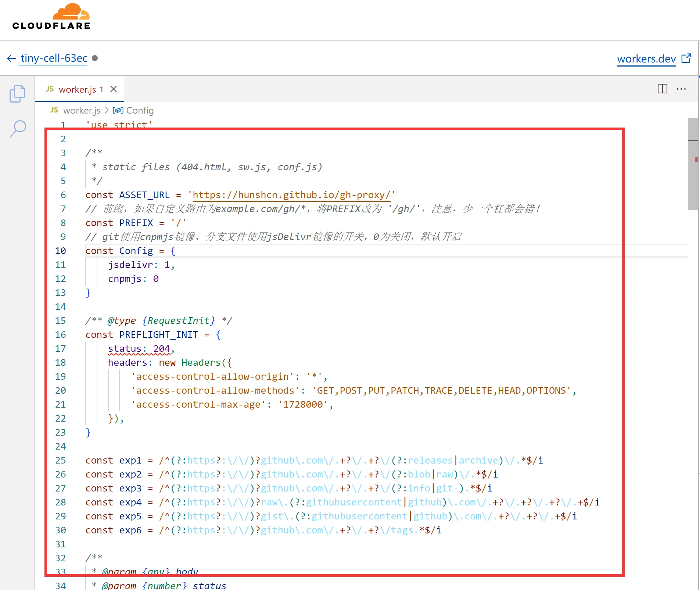Click line number 25 in the gutter
The height and width of the screenshot is (590, 700).
pos(61,460)
